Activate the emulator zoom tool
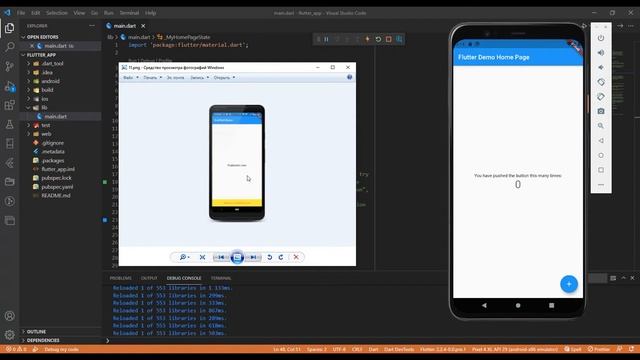 pyautogui.click(x=601, y=126)
